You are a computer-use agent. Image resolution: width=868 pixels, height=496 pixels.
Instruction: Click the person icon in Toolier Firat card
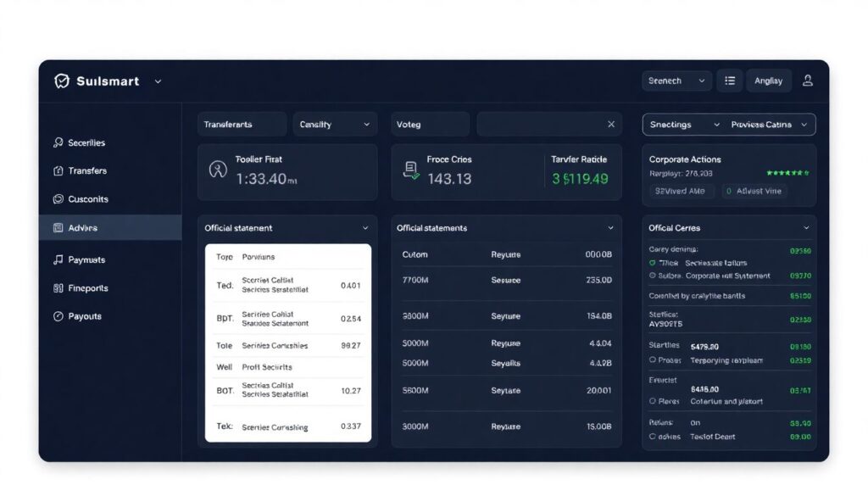(218, 170)
